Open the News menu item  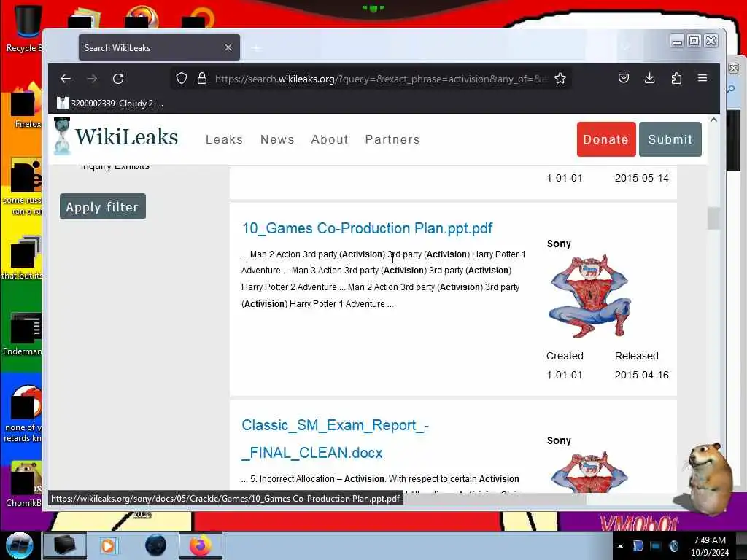[277, 139]
